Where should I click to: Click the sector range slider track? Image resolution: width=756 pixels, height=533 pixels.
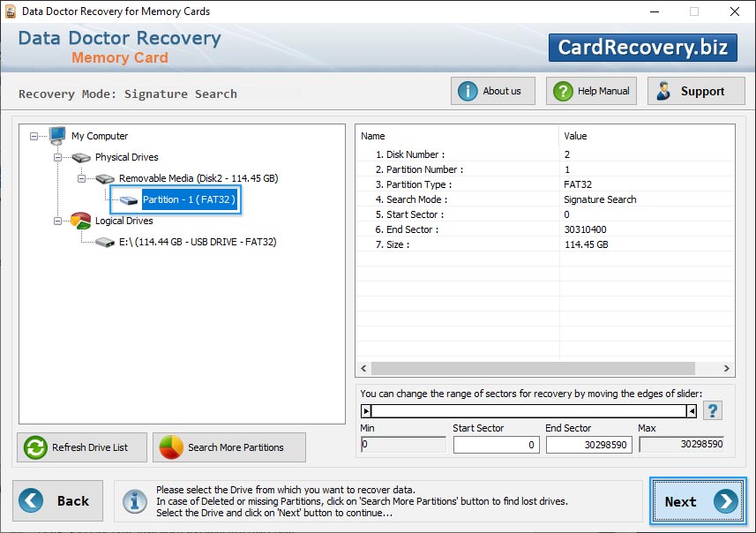pyautogui.click(x=528, y=411)
